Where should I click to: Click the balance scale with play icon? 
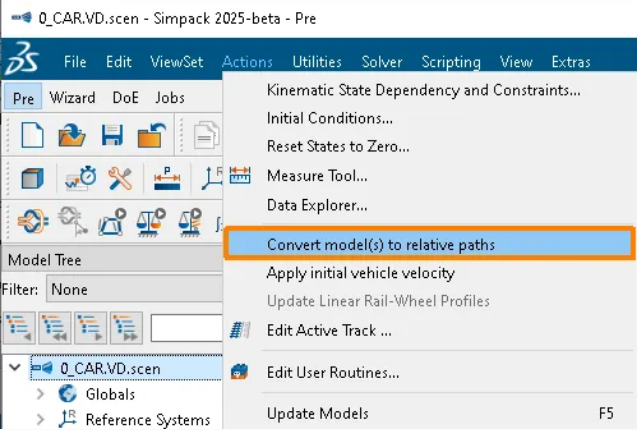tap(151, 222)
